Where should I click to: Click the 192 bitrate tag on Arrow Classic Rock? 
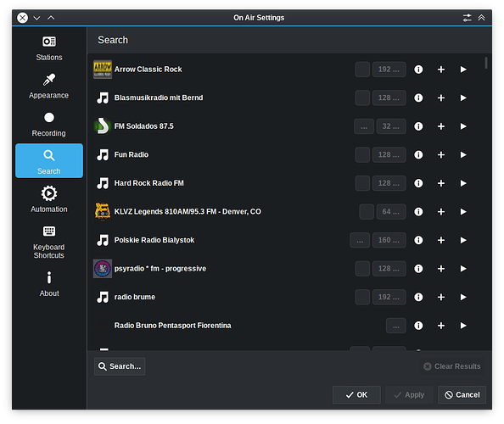389,70
